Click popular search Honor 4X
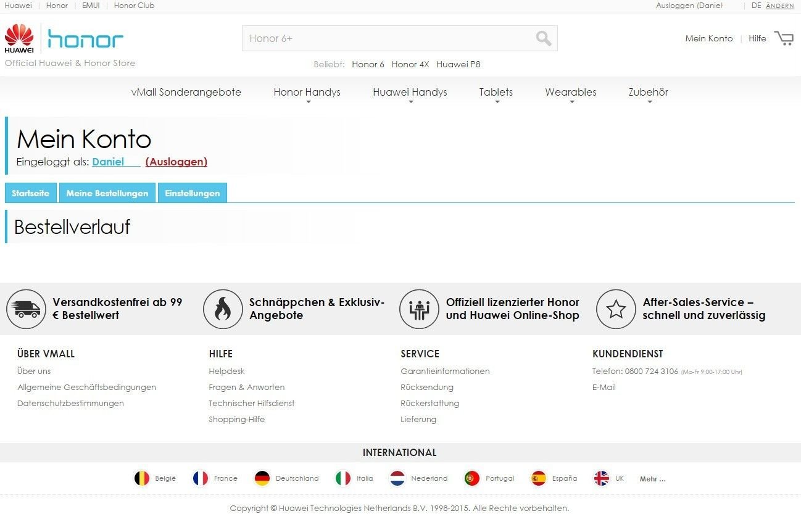The image size is (801, 532). 410,64
